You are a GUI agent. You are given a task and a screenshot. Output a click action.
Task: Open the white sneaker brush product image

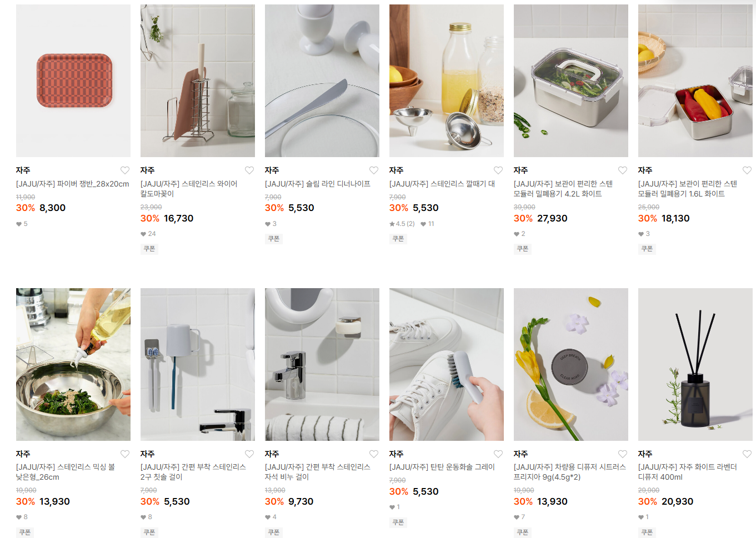447,364
